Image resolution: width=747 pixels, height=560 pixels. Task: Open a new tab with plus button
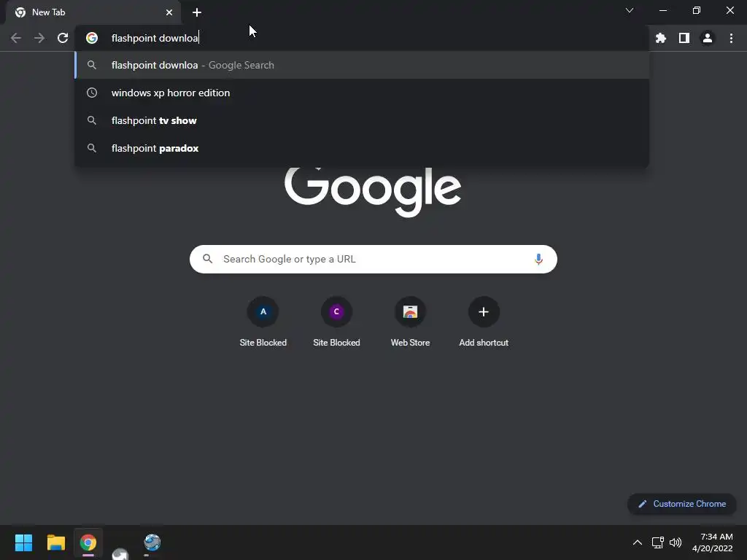[x=197, y=12]
